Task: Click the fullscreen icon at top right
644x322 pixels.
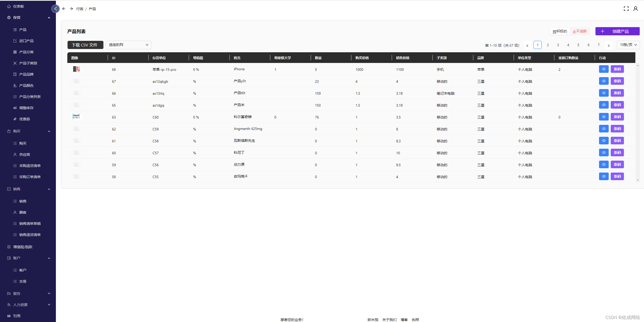Action: point(626,9)
